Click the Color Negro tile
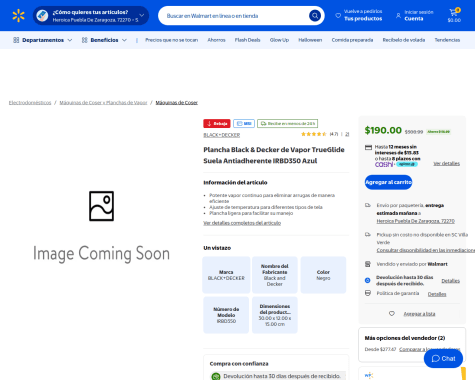This screenshot has width=475, height=380. pyautogui.click(x=323, y=275)
